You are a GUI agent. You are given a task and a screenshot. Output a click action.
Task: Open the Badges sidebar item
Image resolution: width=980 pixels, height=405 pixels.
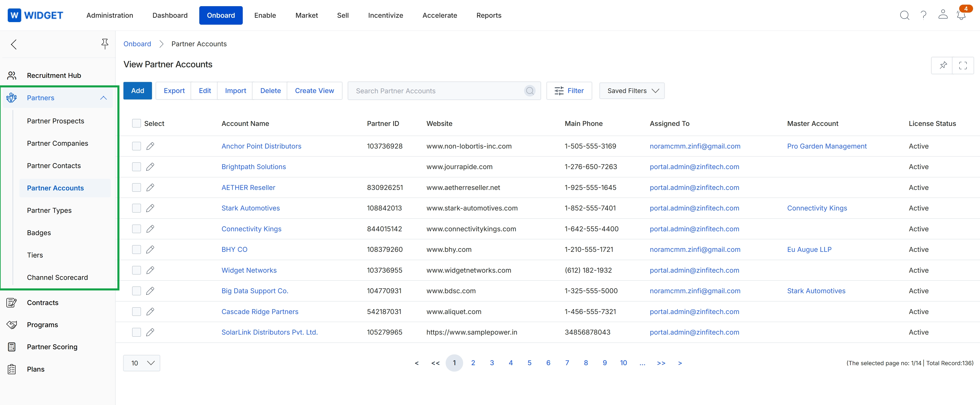click(x=39, y=233)
